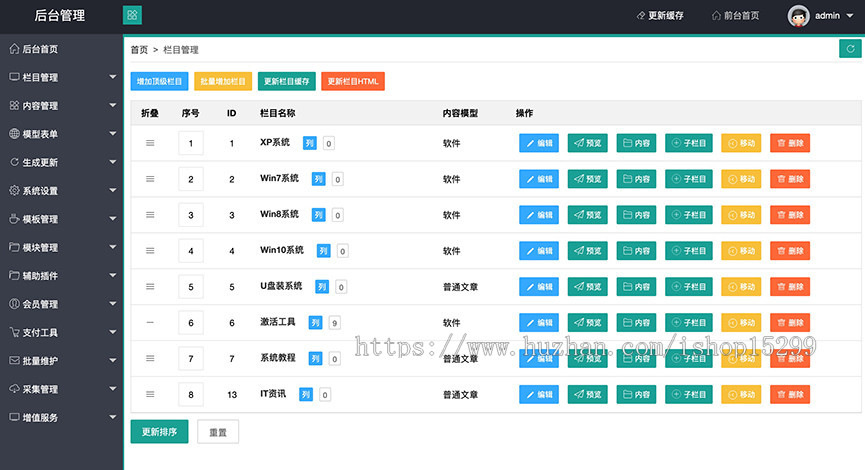Expand 系统设置 submenu arrow
This screenshot has height=470, width=865.
[x=113, y=190]
